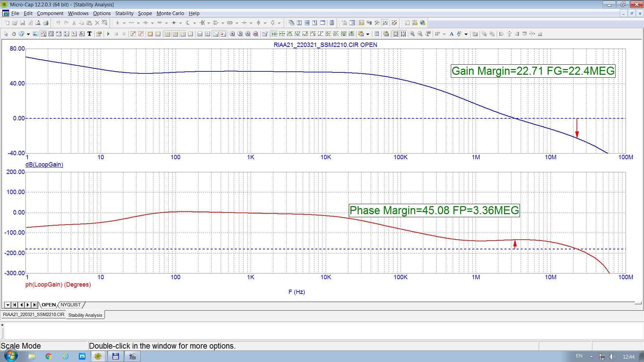Click the Zoom In magnifier icon

tap(412, 34)
